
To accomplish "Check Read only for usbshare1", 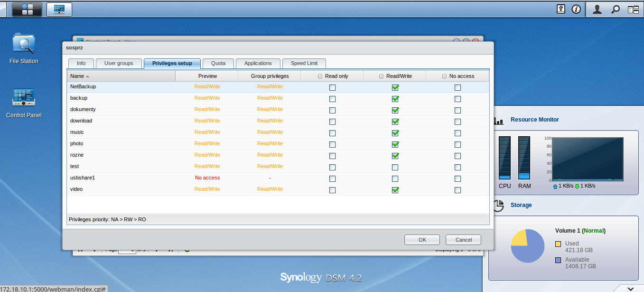I will [x=332, y=179].
